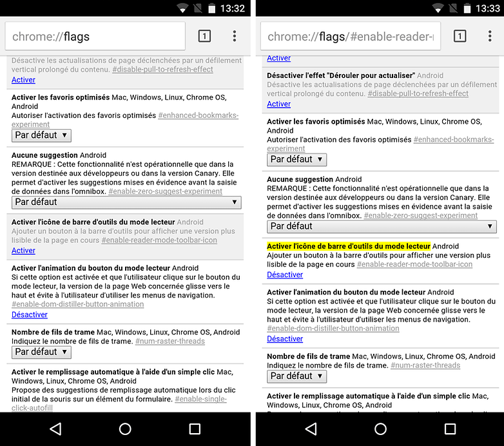This screenshot has width=504, height=446.
Task: Open #enable-zero-suggest-experiment anchor on right phone
Action: point(420,216)
